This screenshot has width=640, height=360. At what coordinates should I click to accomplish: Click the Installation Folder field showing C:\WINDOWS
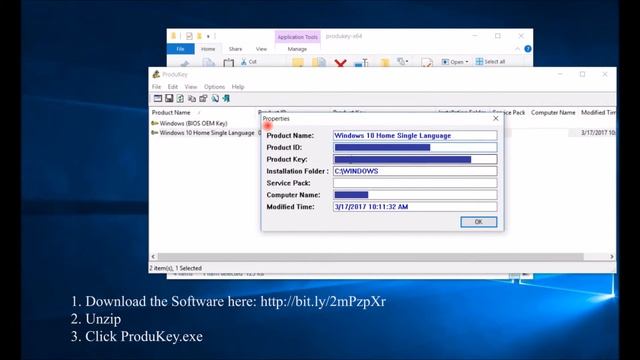point(415,171)
